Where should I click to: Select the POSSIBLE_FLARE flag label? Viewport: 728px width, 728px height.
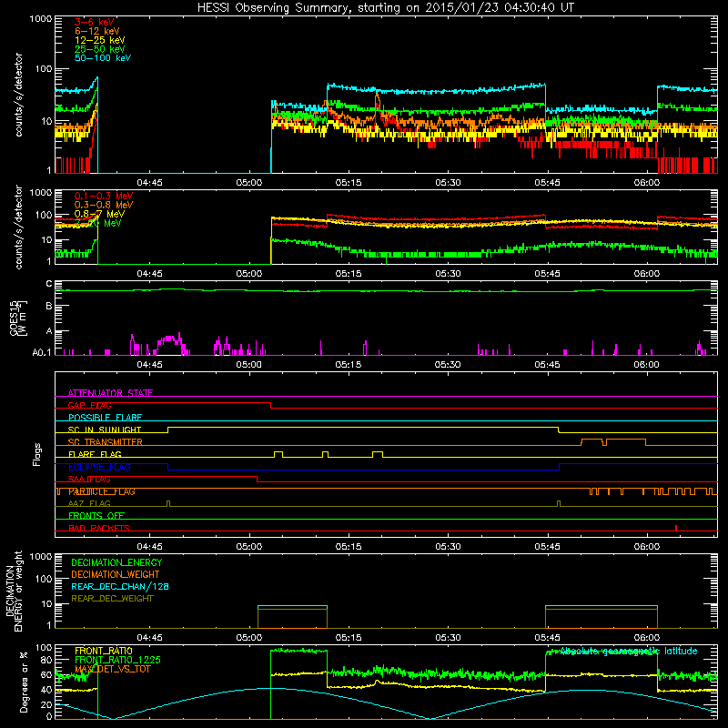click(105, 418)
